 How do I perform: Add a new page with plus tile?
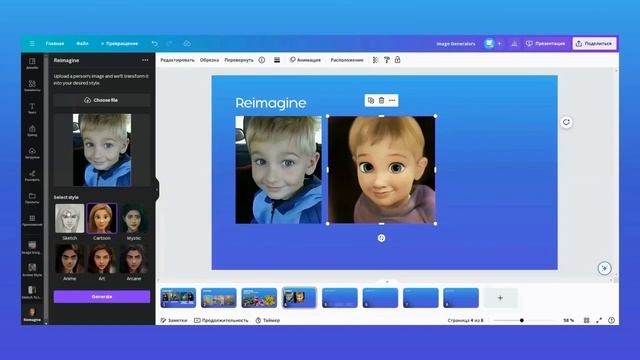tap(500, 298)
